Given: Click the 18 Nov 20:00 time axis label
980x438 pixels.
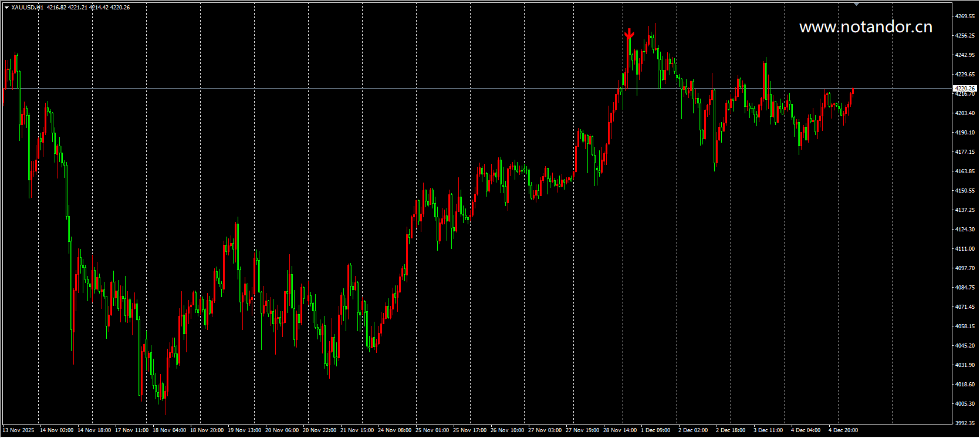Looking at the screenshot, I should coord(207,430).
